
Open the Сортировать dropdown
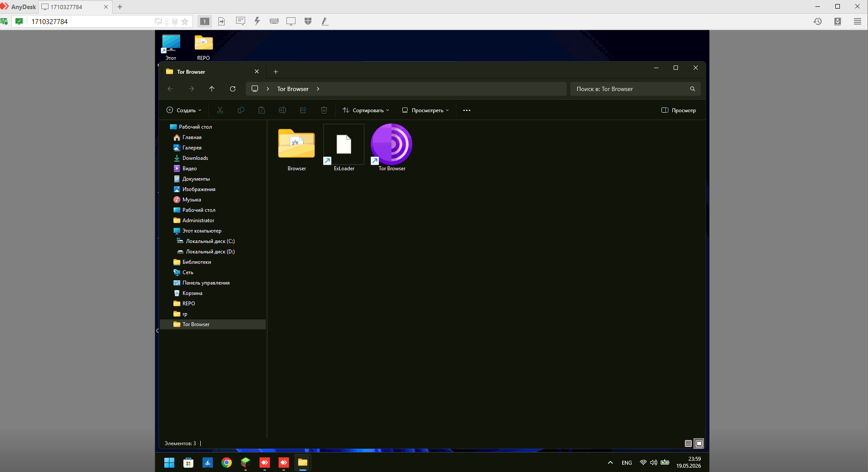tap(366, 110)
